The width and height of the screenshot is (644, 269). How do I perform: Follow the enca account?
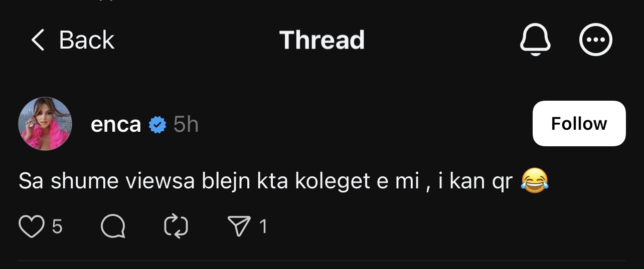[579, 123]
